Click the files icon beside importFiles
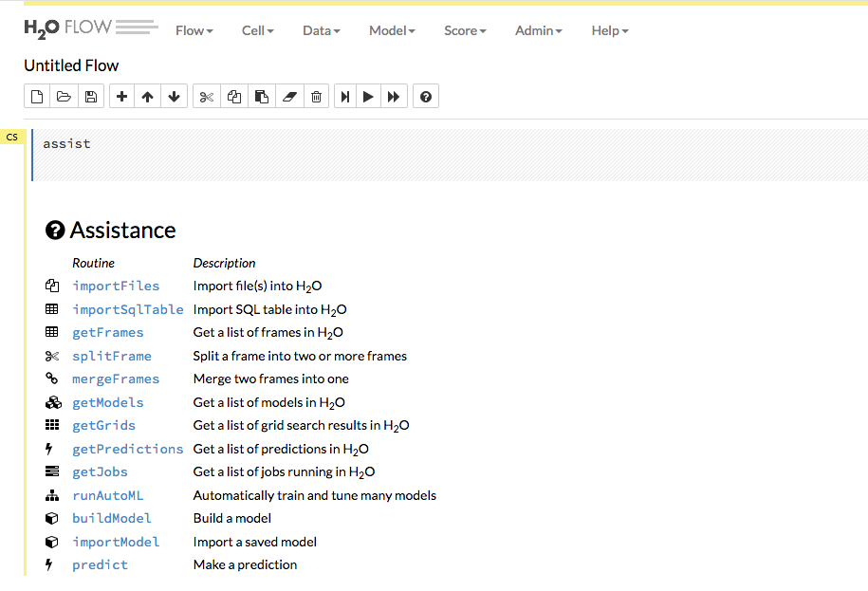868x591 pixels. [52, 286]
